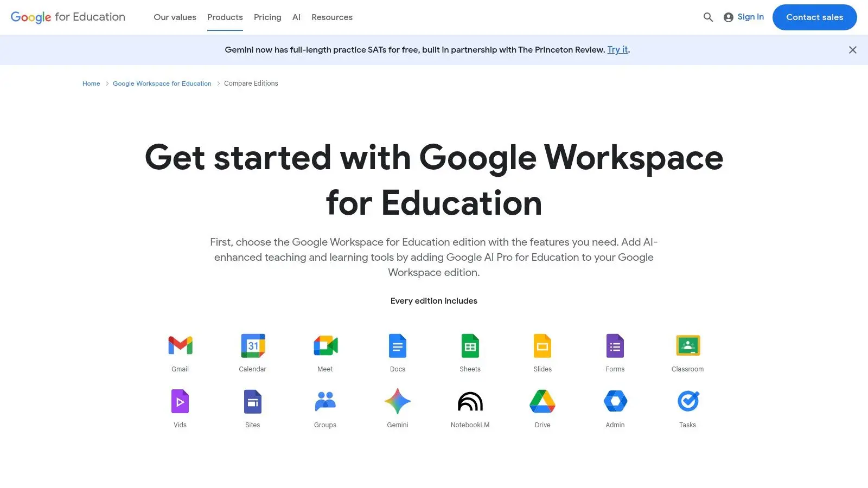Click the Gemini sparkle icon
This screenshot has height=488, width=868.
[398, 401]
